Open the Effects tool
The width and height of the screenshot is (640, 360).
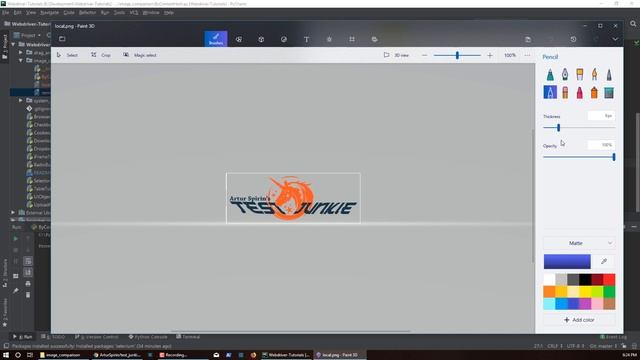pyautogui.click(x=329, y=39)
